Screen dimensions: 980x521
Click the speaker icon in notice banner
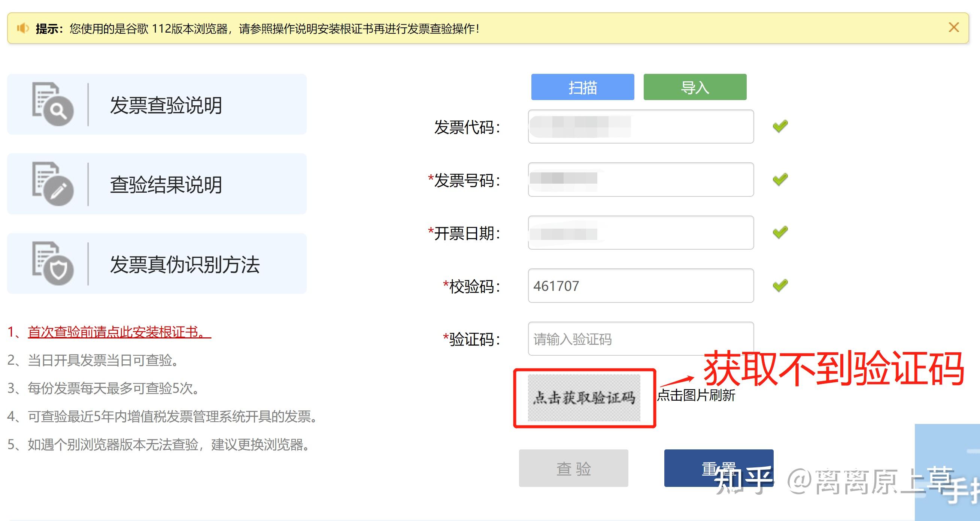point(23,28)
